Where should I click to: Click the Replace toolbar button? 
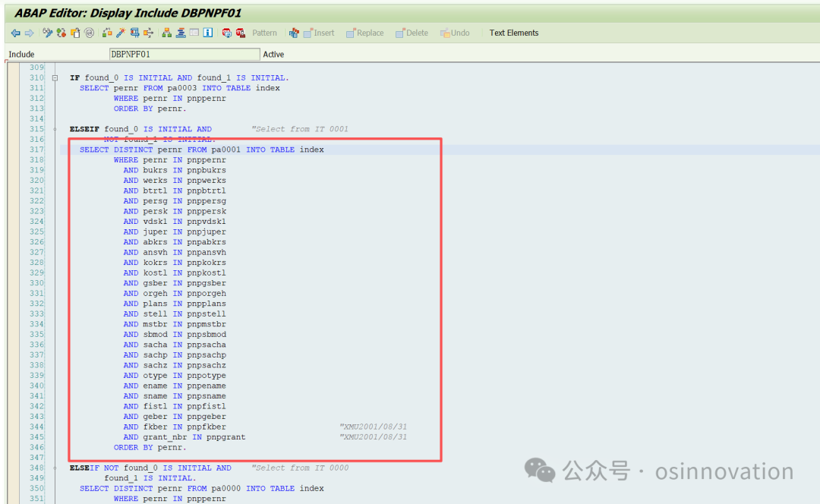coord(365,33)
